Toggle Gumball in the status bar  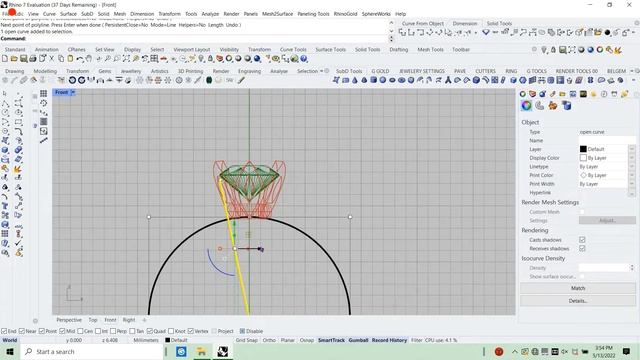coord(358,340)
